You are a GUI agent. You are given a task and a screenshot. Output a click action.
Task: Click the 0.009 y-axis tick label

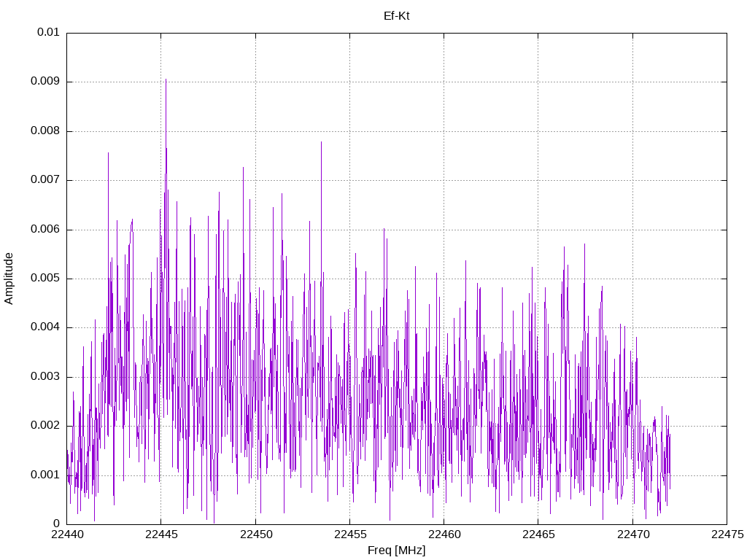pyautogui.click(x=46, y=81)
